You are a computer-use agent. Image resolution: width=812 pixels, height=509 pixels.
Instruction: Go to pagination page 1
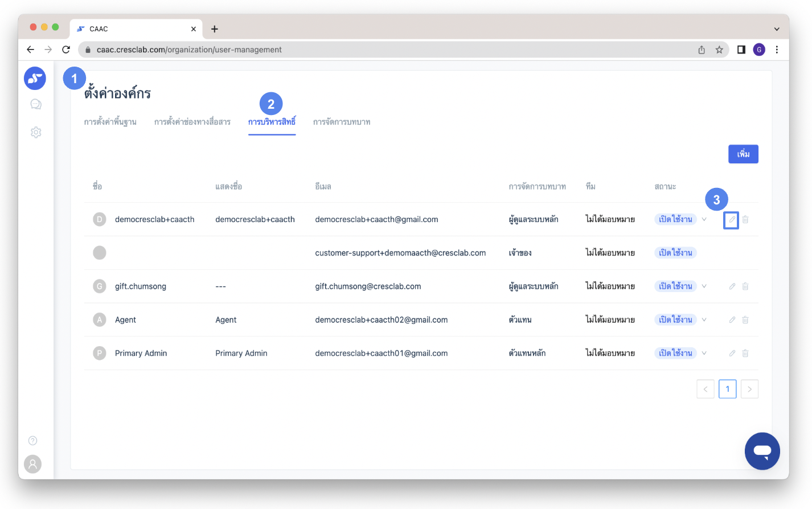pos(727,389)
